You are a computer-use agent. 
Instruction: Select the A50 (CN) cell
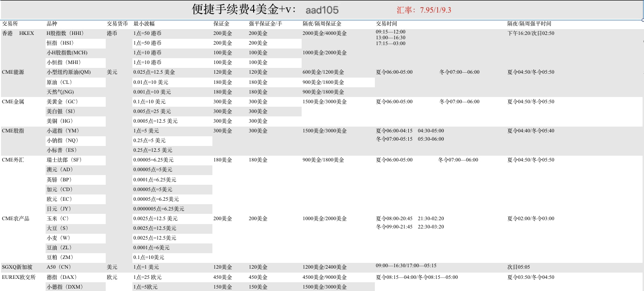[x=59, y=267]
